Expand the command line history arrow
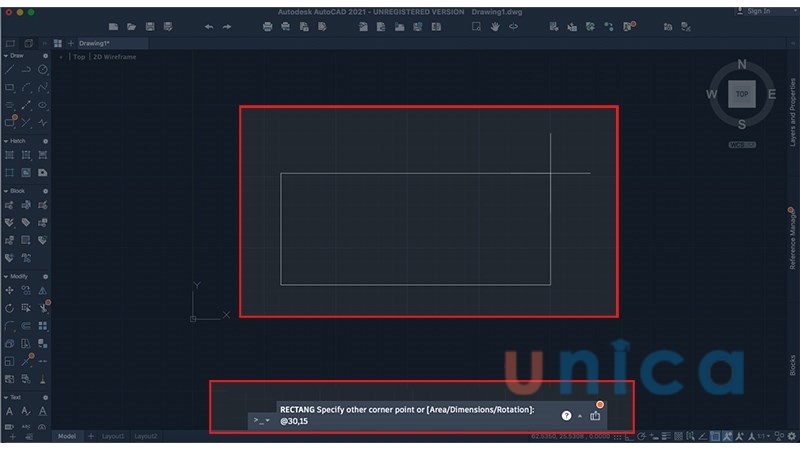The width and height of the screenshot is (800, 450). (x=580, y=415)
